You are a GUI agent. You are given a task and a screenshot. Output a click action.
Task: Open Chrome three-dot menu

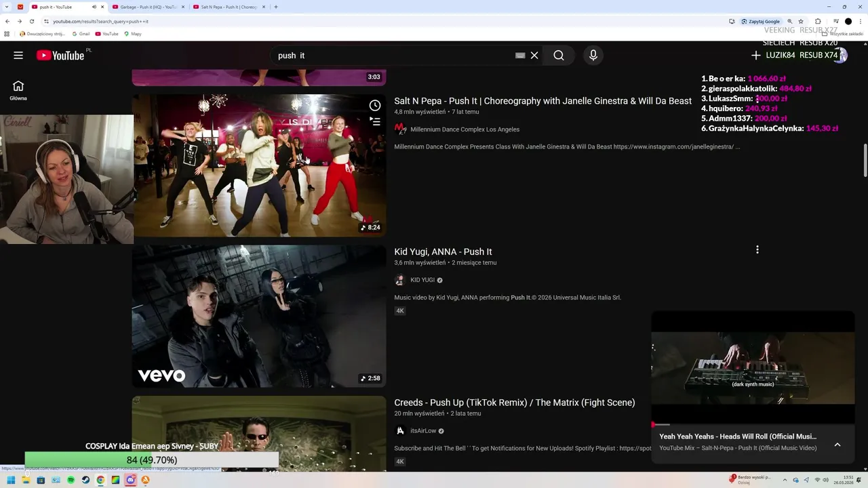click(x=861, y=21)
